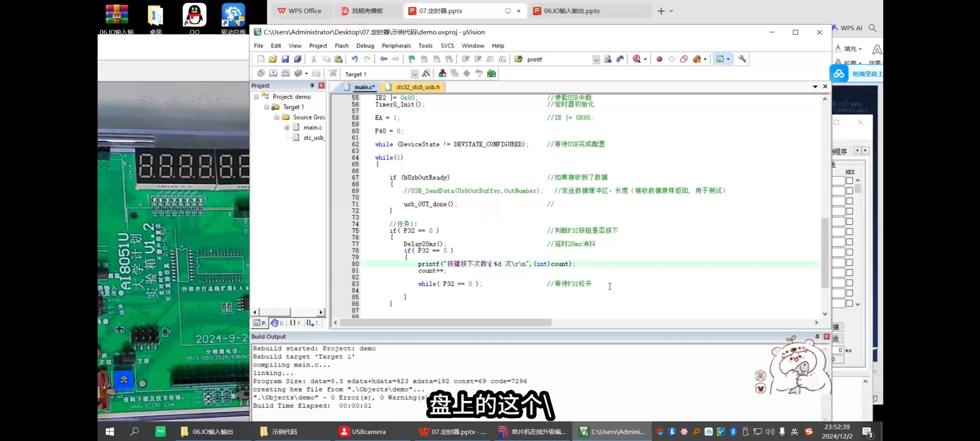
Task: Tick the second HEX checkbox
Action: [849, 191]
